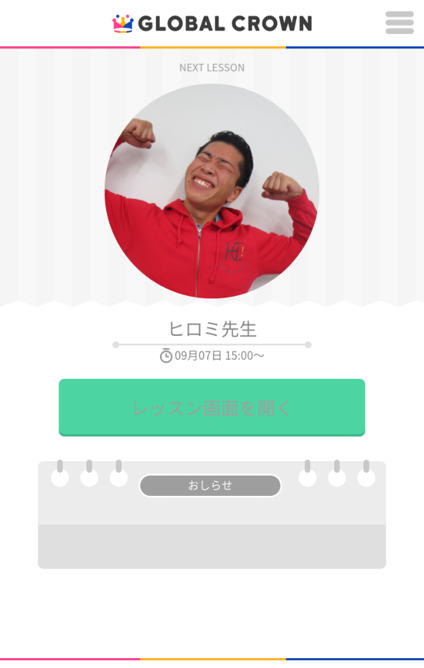Click the NEXT LESSON heading
424x668 pixels.
212,68
